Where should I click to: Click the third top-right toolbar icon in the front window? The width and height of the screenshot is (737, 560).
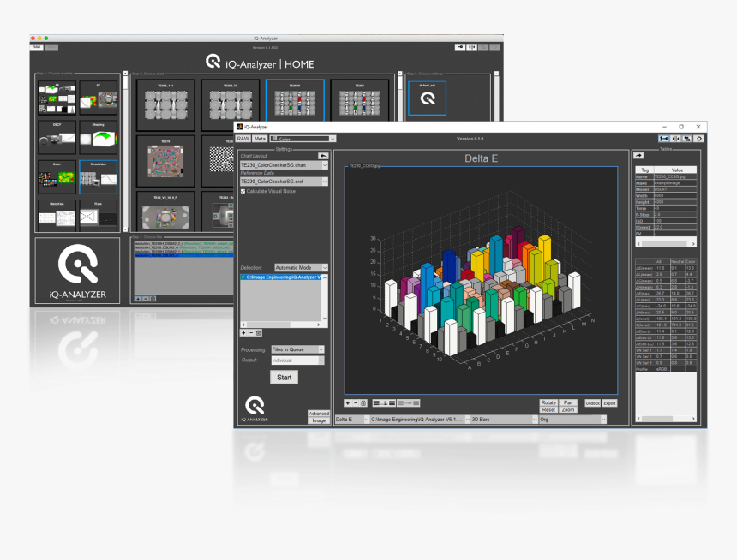[x=687, y=139]
